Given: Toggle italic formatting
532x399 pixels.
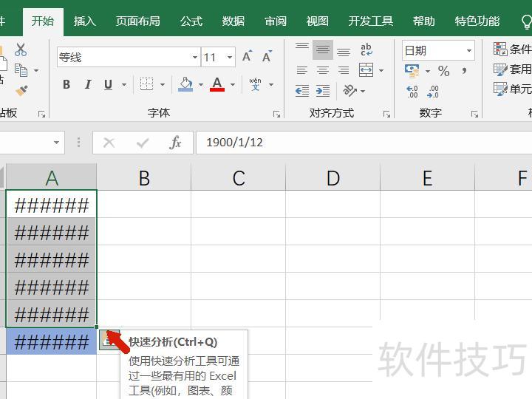Looking at the screenshot, I should coord(87,84).
